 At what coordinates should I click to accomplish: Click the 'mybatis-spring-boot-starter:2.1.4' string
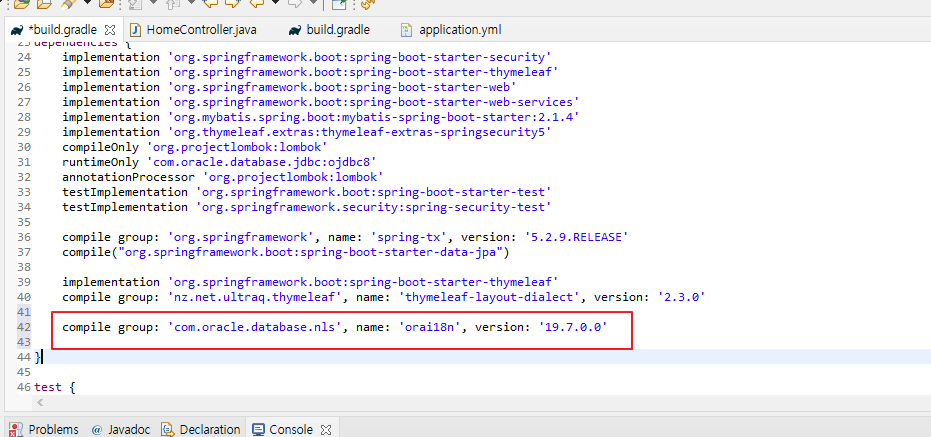click(374, 117)
